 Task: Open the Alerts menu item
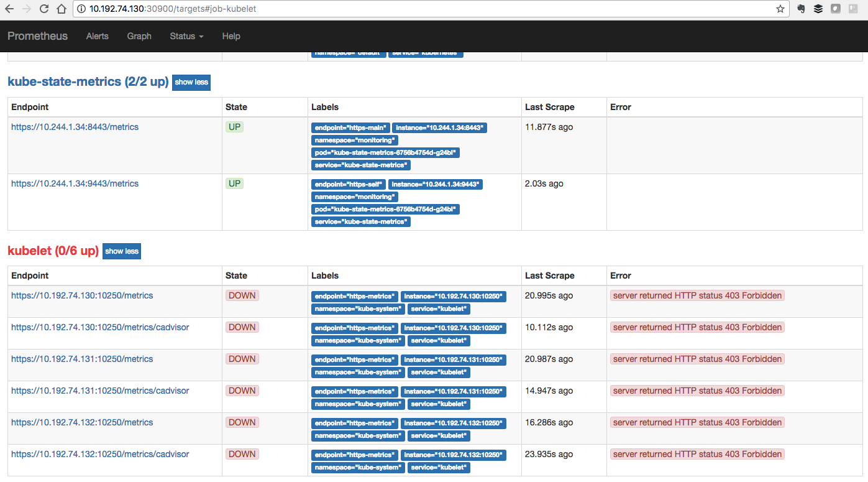coord(97,36)
